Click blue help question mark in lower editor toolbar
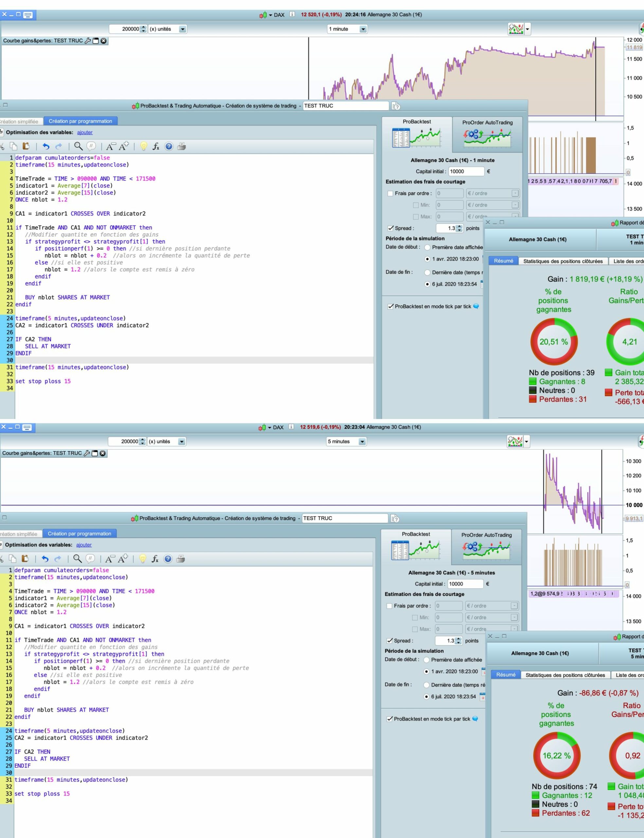The width and height of the screenshot is (644, 838). 168,558
